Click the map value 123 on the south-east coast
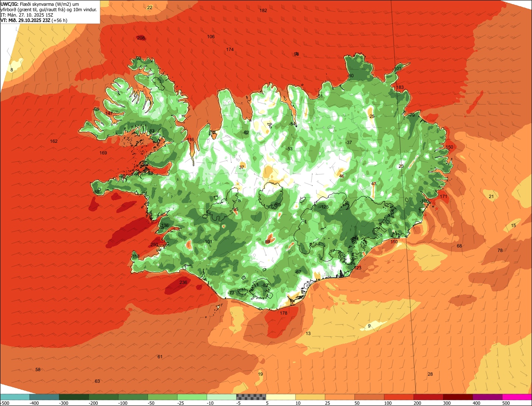The height and width of the screenshot is (406, 532). [357, 268]
